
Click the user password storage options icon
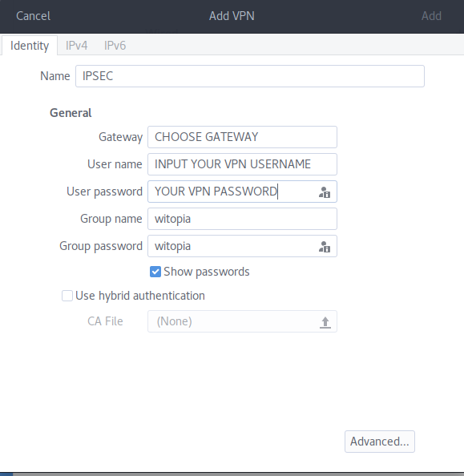(325, 192)
